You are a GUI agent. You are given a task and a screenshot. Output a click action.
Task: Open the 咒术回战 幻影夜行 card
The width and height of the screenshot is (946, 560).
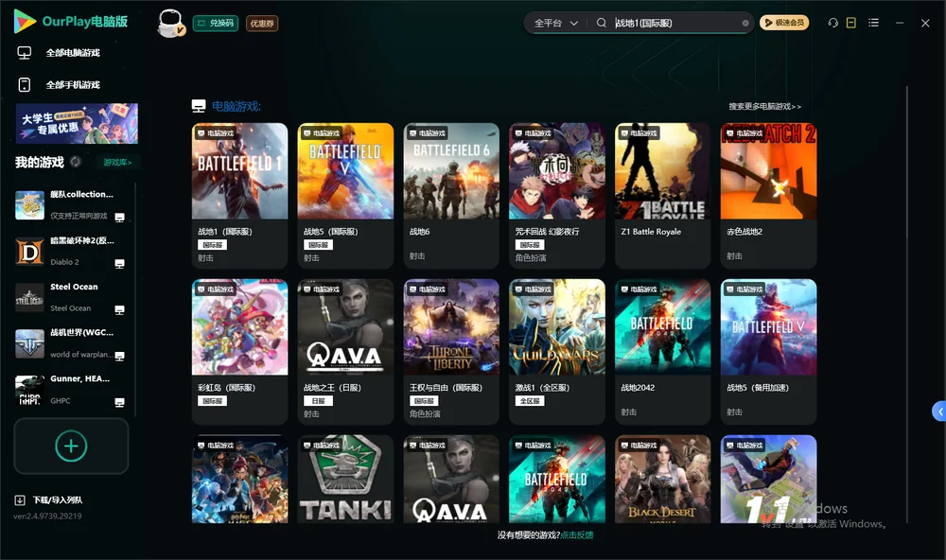pyautogui.click(x=557, y=196)
